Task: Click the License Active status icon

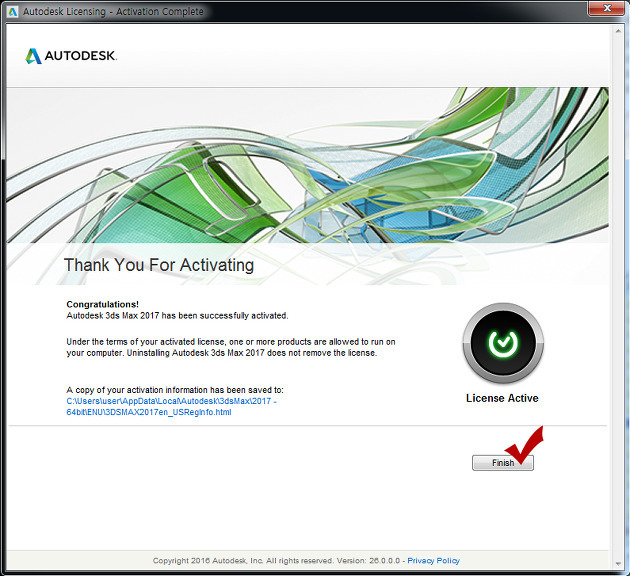Action: pos(503,343)
